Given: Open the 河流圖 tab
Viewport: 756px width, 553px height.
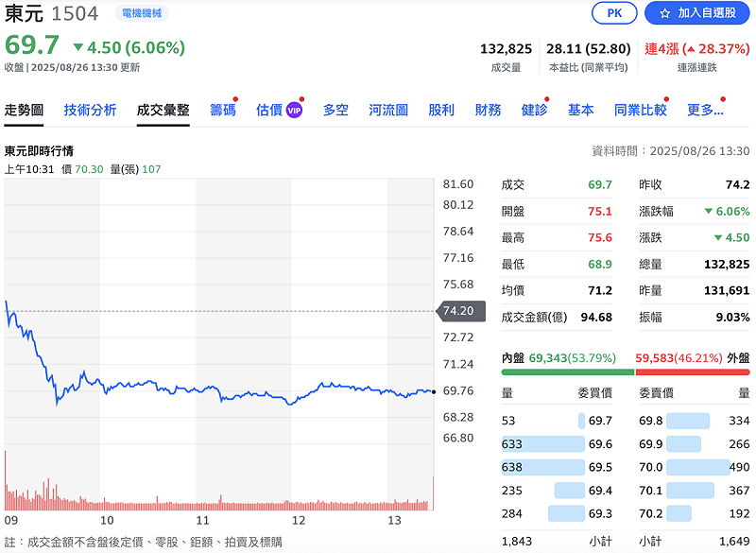Looking at the screenshot, I should 388,111.
